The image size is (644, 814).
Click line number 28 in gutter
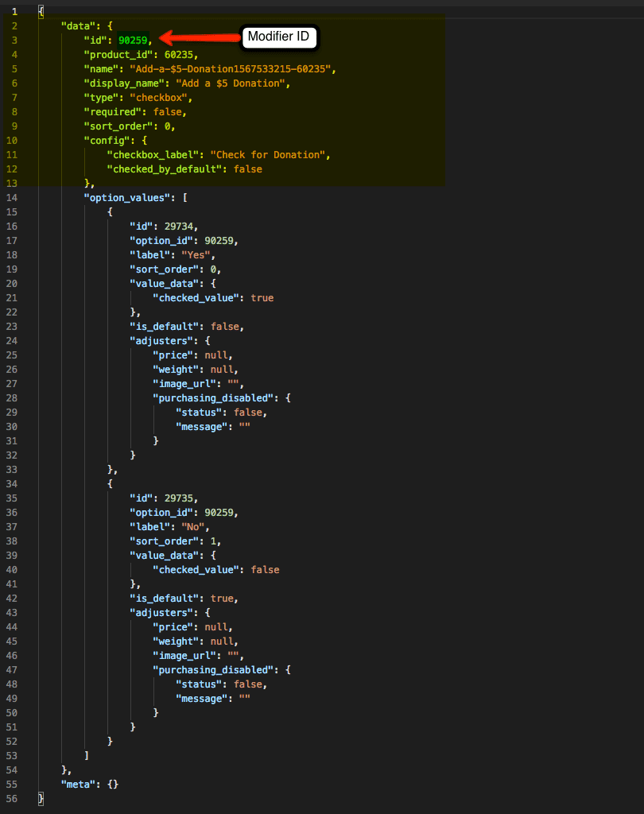12,398
